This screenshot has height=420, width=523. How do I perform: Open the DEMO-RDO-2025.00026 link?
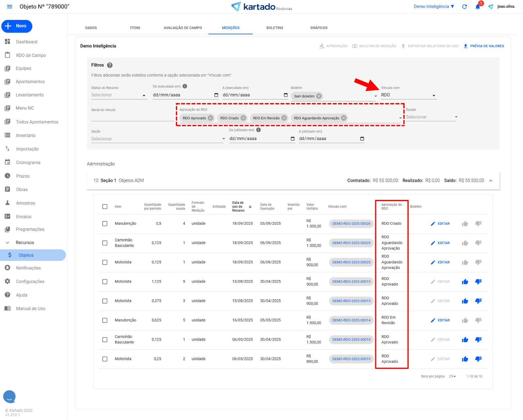click(x=351, y=224)
